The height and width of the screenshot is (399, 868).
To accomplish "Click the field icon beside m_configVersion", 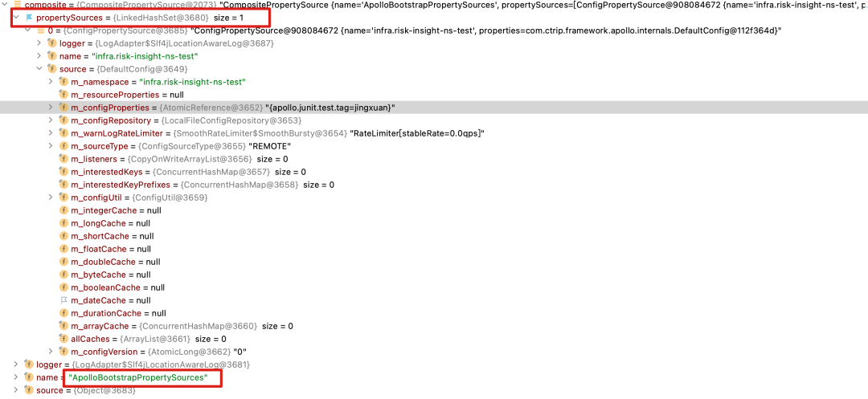I will coord(64,352).
